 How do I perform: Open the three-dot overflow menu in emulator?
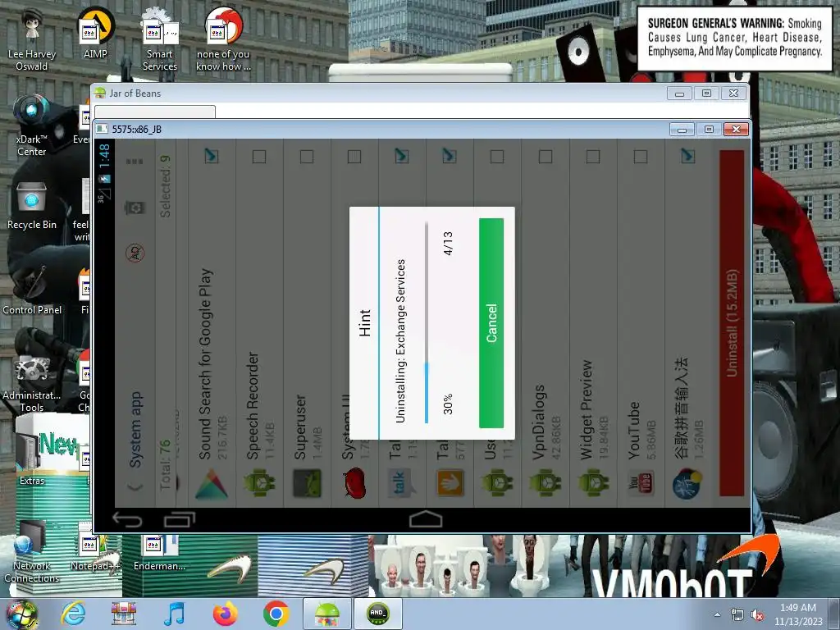[135, 162]
